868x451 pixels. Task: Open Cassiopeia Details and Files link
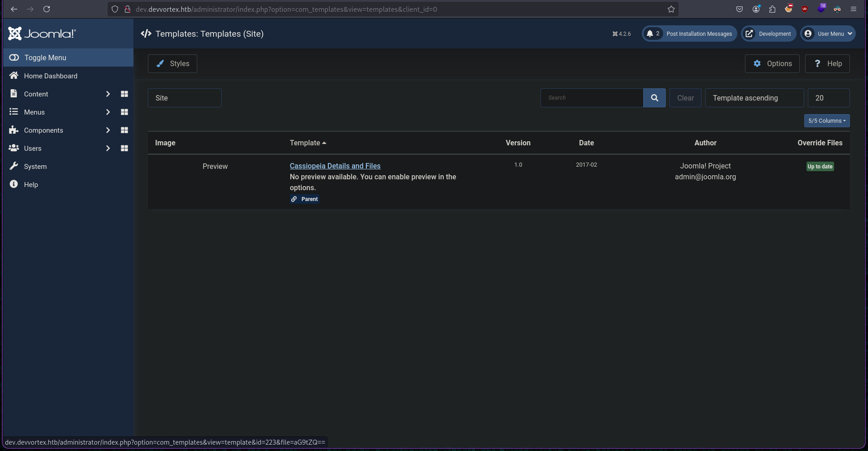[x=335, y=166]
